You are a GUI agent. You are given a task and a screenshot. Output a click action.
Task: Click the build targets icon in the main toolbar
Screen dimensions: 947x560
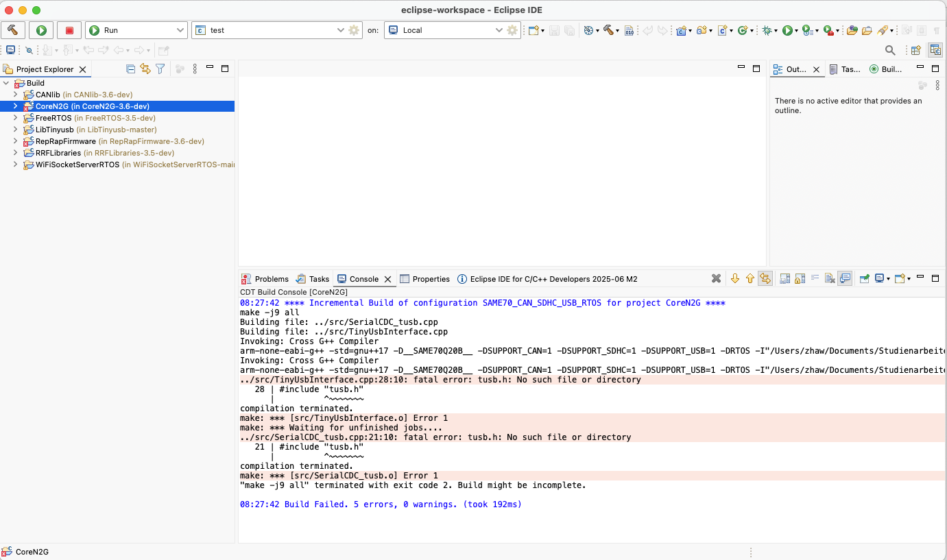coord(588,30)
